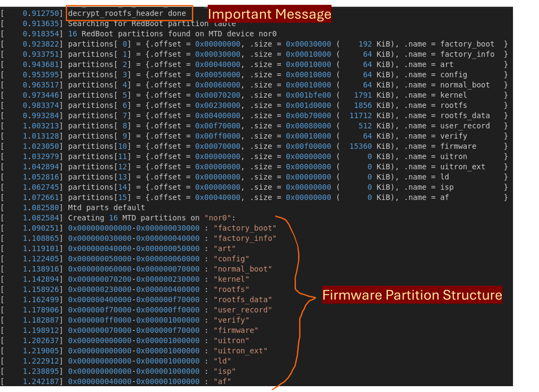Click the quoted "rootfs_data" partition name
This screenshot has width=539, height=392.
[243, 300]
